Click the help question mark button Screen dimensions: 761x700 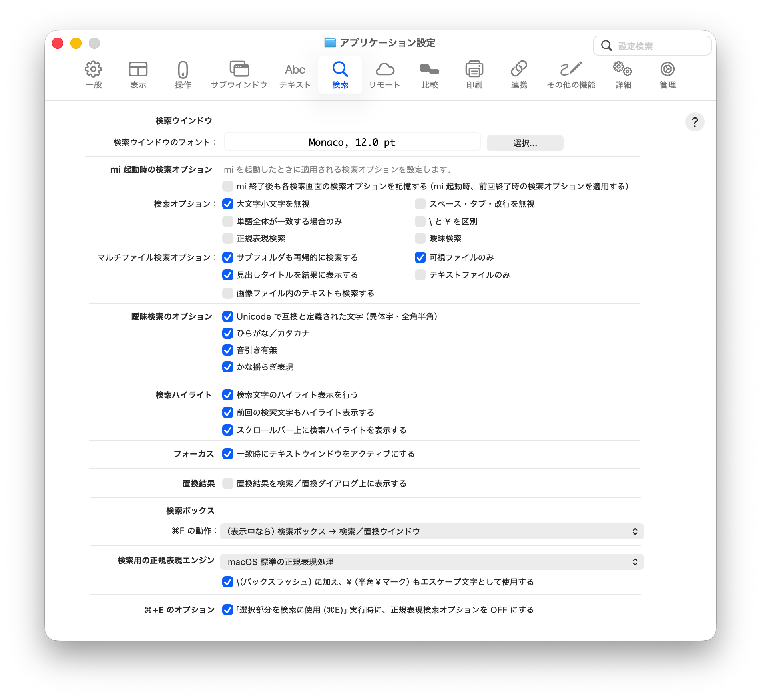point(695,122)
